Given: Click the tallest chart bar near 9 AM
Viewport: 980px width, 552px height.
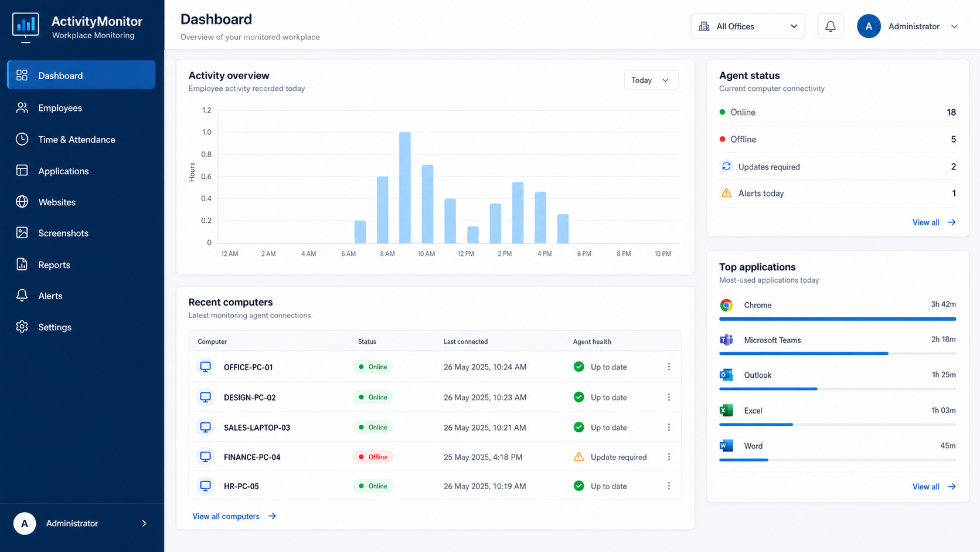Looking at the screenshot, I should tap(405, 188).
